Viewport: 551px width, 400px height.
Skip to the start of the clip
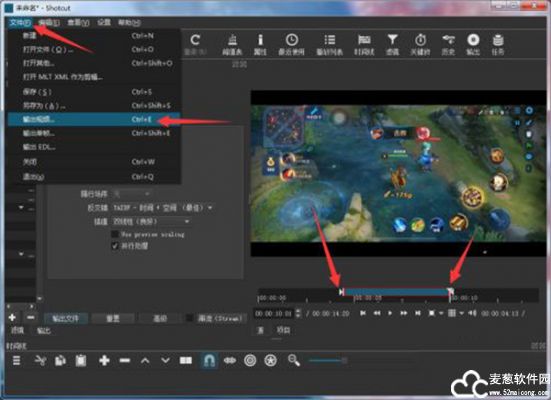click(x=363, y=313)
